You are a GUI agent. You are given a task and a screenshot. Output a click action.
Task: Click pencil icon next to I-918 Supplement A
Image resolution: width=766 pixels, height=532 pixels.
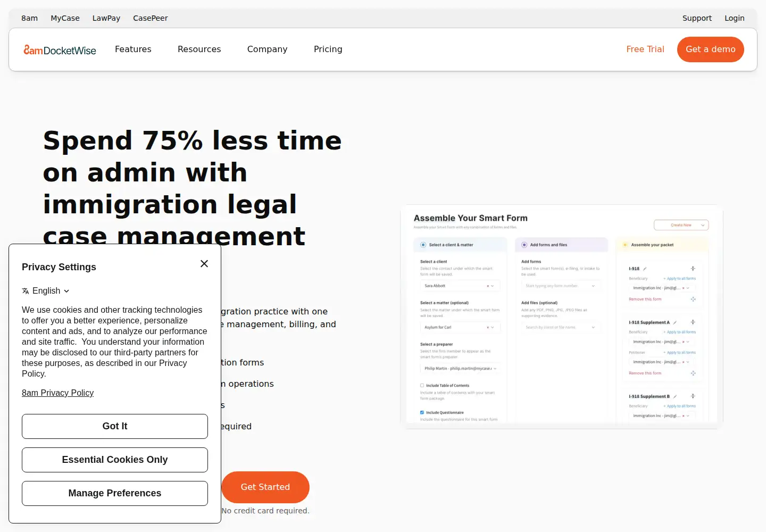(x=675, y=322)
